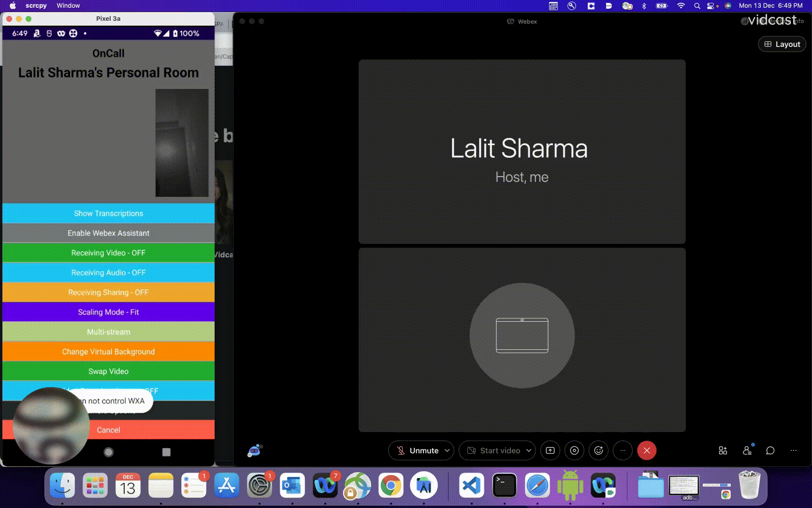The width and height of the screenshot is (812, 508).
Task: Open the Apps grid icon in Webex
Action: pos(723,450)
